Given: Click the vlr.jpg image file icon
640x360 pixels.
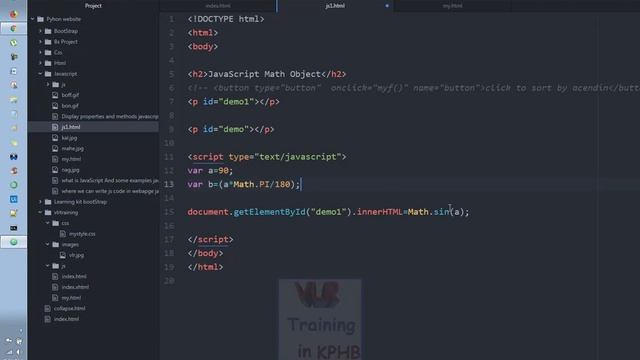Looking at the screenshot, I should click(x=62, y=255).
